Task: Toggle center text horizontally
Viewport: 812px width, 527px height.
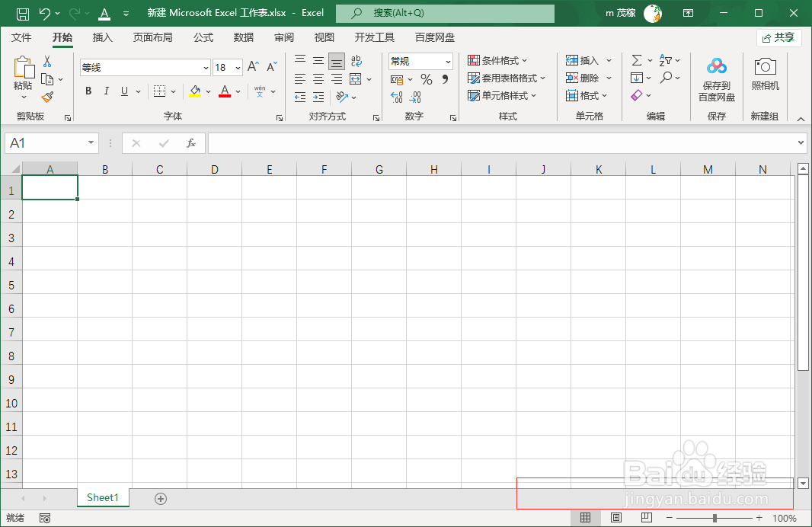Action: pyautogui.click(x=318, y=78)
